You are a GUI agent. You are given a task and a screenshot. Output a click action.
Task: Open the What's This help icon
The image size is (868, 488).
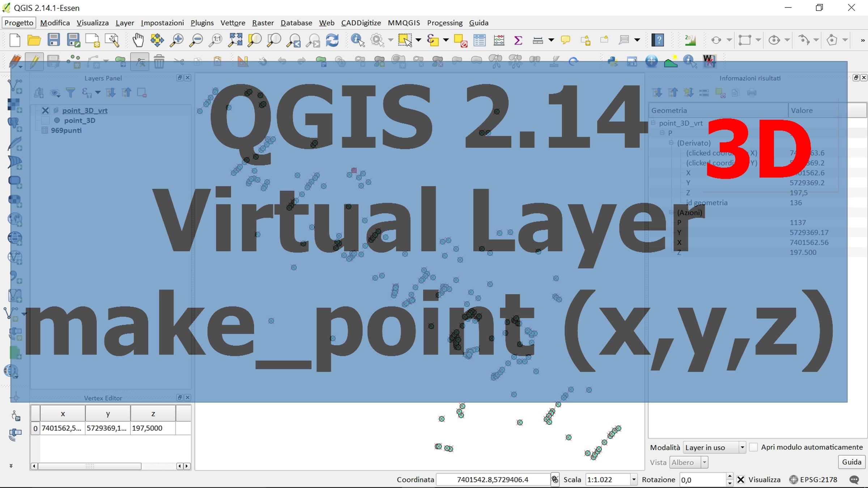[658, 40]
